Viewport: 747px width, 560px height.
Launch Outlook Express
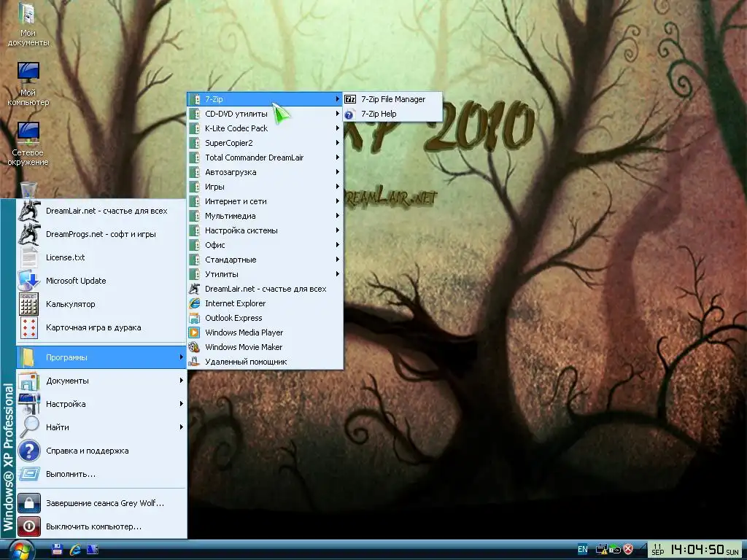click(x=265, y=318)
